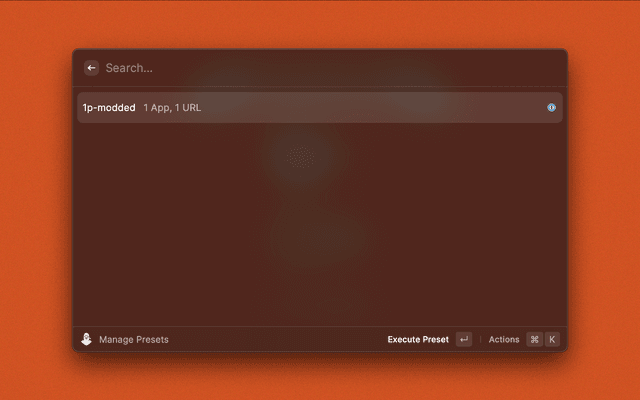Screen dimensions: 640x400
Task: Click the divider between Execute Preset and Actions
Action: 480,339
